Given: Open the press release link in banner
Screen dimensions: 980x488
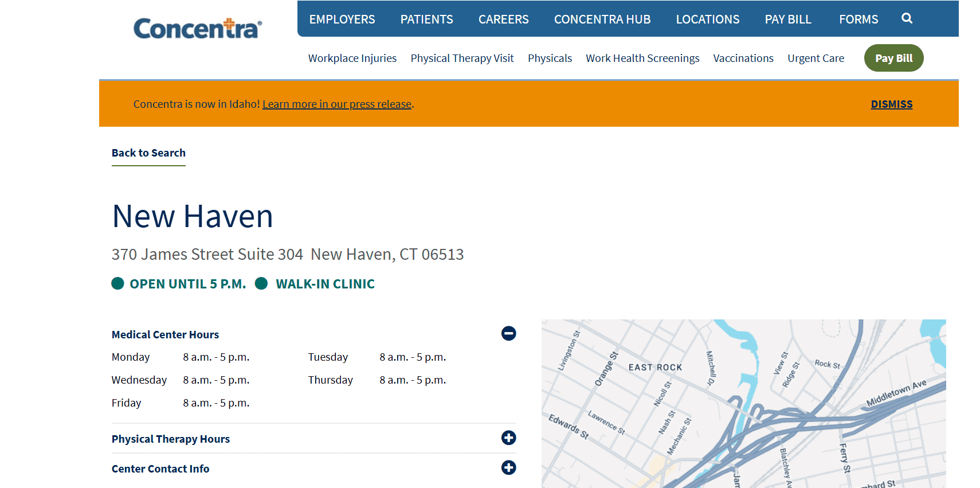Looking at the screenshot, I should coord(337,104).
